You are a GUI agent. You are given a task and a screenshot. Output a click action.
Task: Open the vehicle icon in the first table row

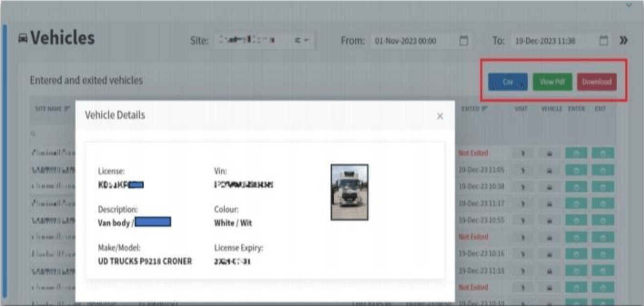(x=550, y=153)
